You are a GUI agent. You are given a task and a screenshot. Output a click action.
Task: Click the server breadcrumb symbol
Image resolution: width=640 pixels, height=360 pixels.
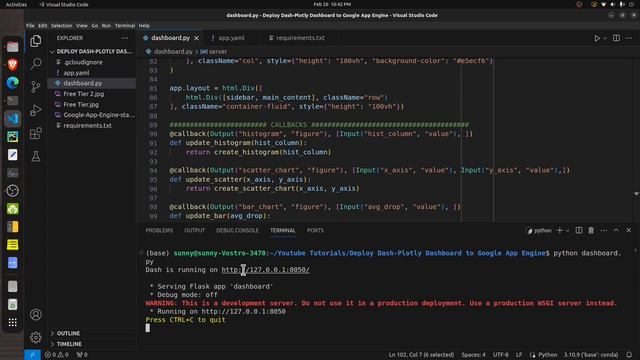coord(218,52)
